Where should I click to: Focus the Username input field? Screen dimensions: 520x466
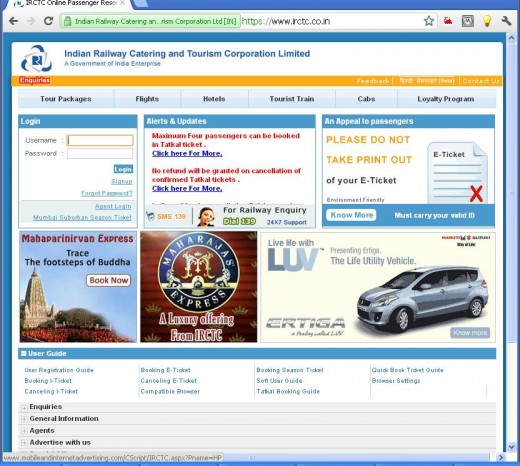tap(100, 140)
